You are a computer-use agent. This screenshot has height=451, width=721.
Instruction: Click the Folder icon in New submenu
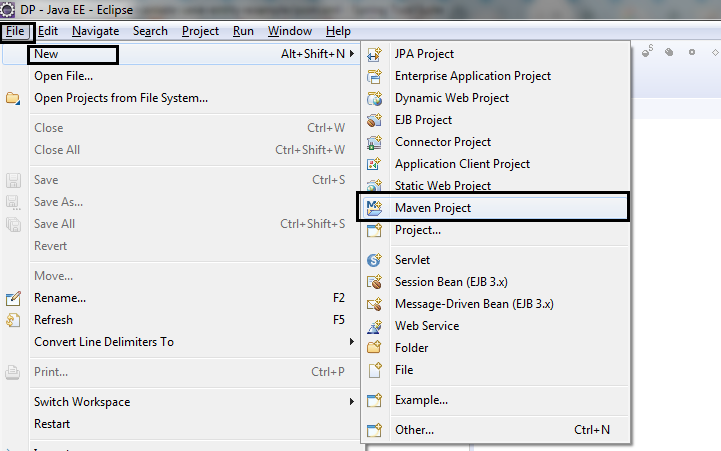click(375, 348)
